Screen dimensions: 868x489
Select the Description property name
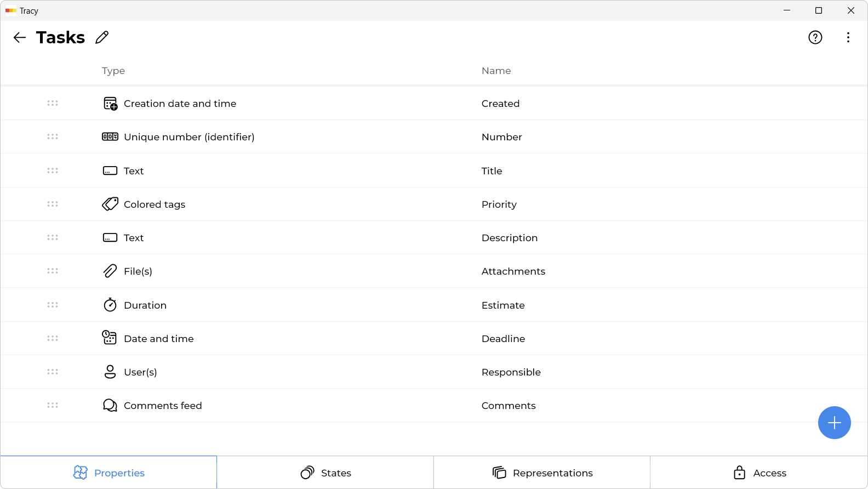[509, 238]
